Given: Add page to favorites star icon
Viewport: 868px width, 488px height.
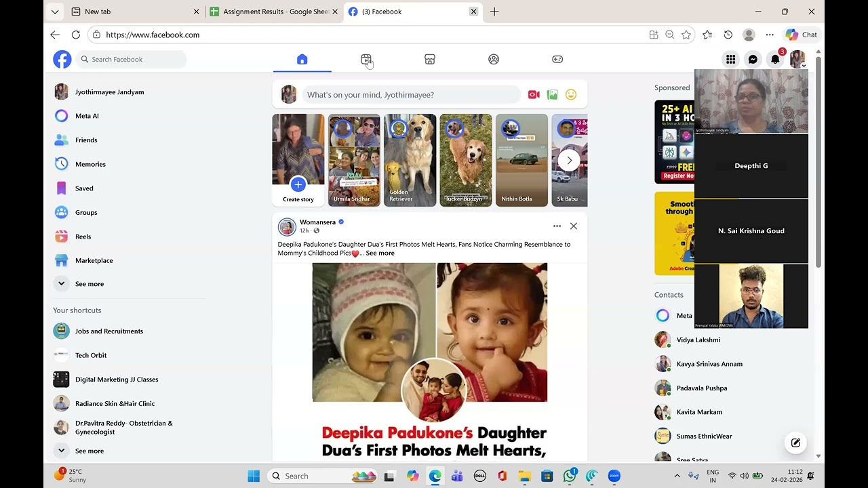Looking at the screenshot, I should click(686, 35).
